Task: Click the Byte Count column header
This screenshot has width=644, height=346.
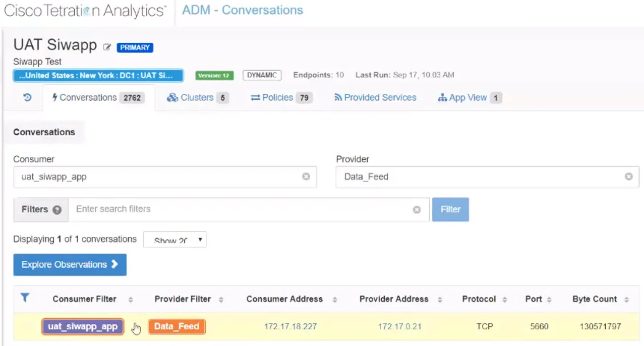Action: pyautogui.click(x=595, y=299)
